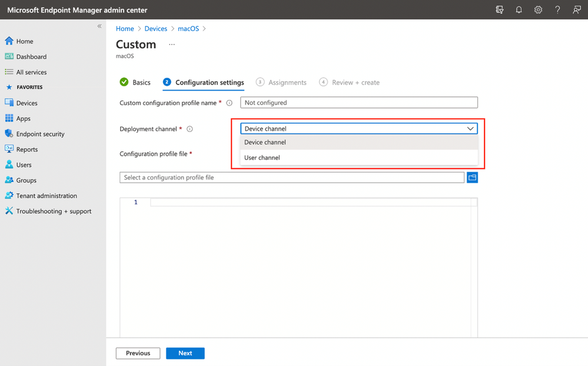
Task: Click the Troubleshooting wrench icon
Action: pos(9,211)
